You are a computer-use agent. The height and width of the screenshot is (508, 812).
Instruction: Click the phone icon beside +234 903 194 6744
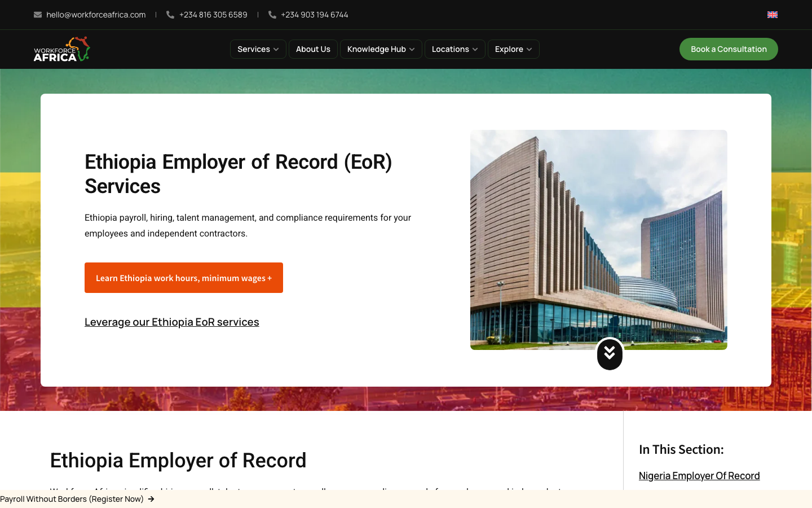(x=272, y=15)
